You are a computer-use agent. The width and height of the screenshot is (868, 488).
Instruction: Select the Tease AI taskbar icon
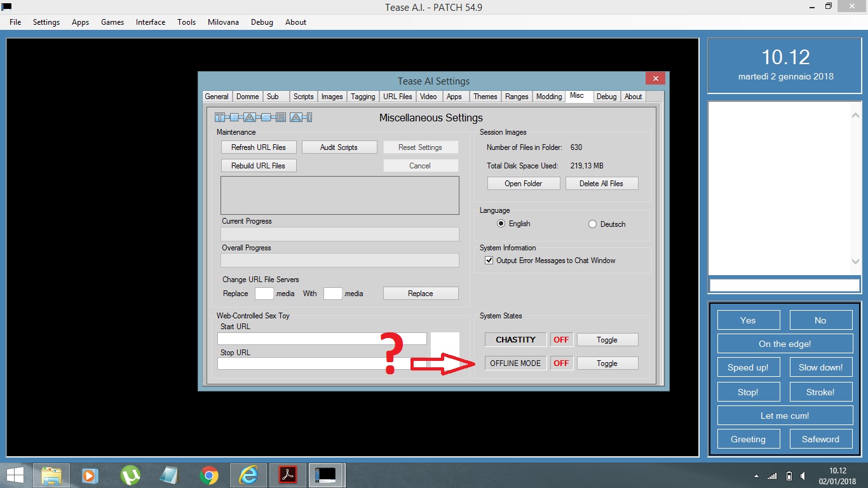[x=327, y=475]
